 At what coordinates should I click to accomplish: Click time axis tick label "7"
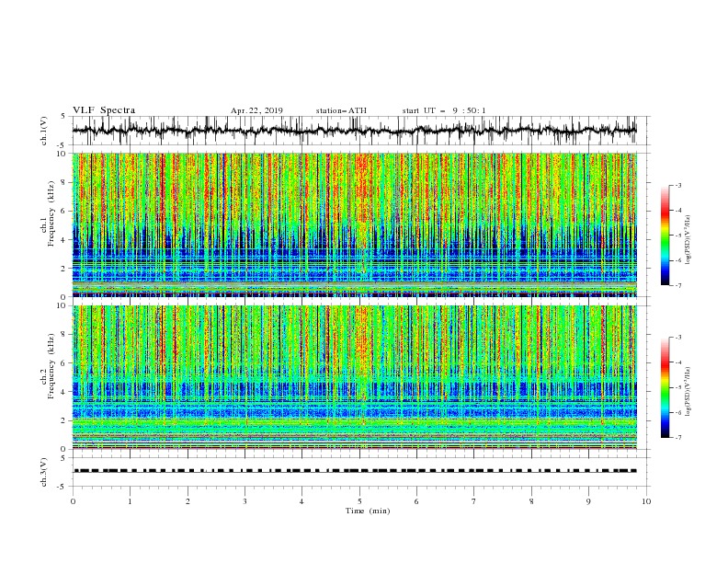[x=474, y=501]
